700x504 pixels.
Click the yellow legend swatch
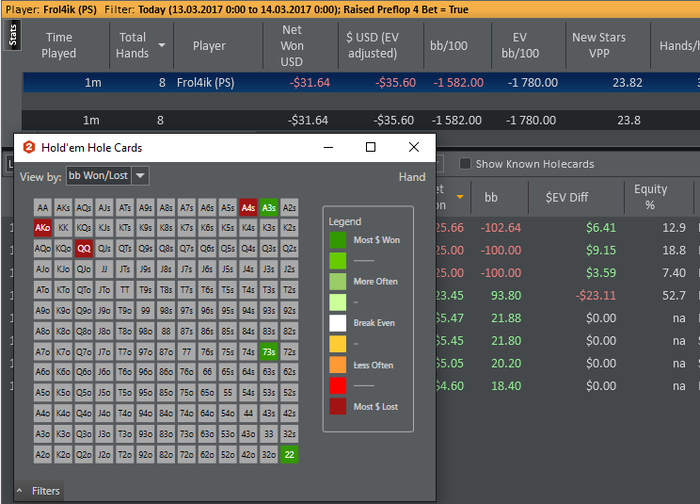point(338,344)
